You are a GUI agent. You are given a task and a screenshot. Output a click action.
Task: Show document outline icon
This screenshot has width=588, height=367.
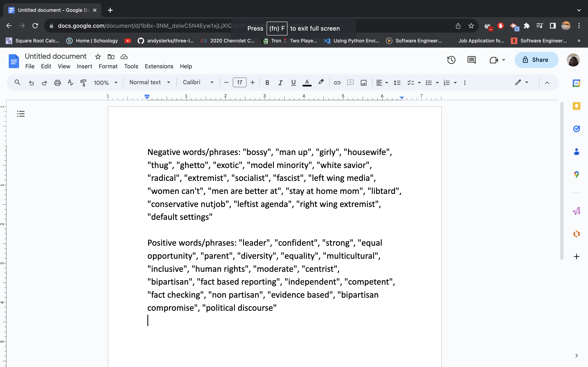(x=21, y=114)
